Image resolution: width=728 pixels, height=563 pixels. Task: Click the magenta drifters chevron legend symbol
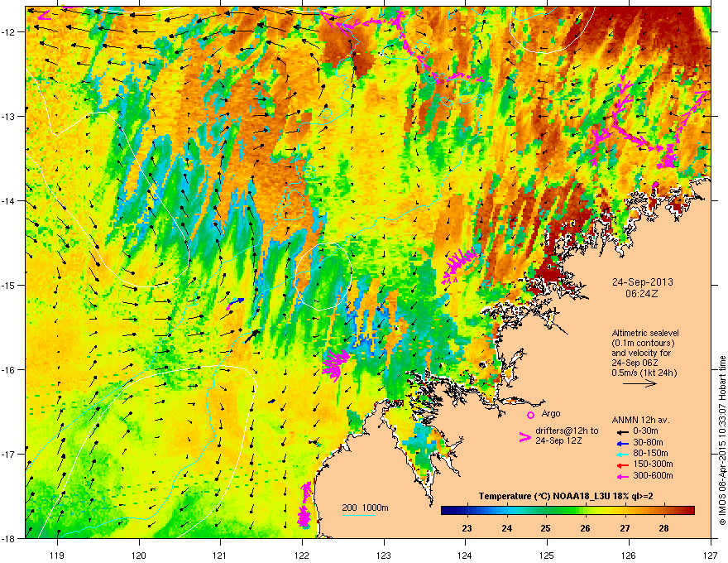524,437
